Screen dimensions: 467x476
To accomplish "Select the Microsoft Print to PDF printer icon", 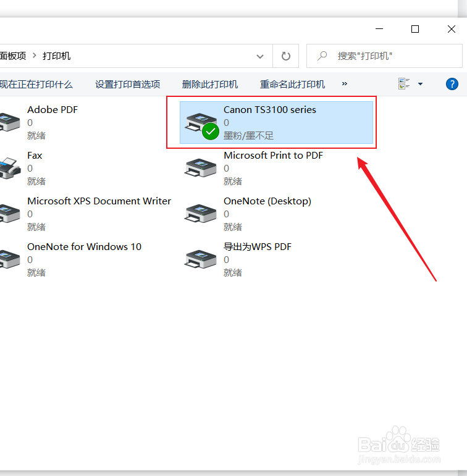I will click(201, 167).
